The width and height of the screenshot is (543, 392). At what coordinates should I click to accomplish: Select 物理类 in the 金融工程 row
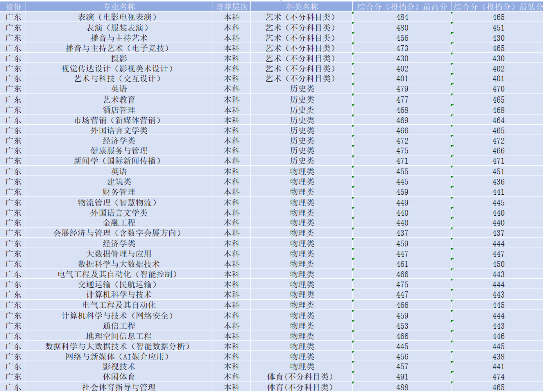coord(302,223)
